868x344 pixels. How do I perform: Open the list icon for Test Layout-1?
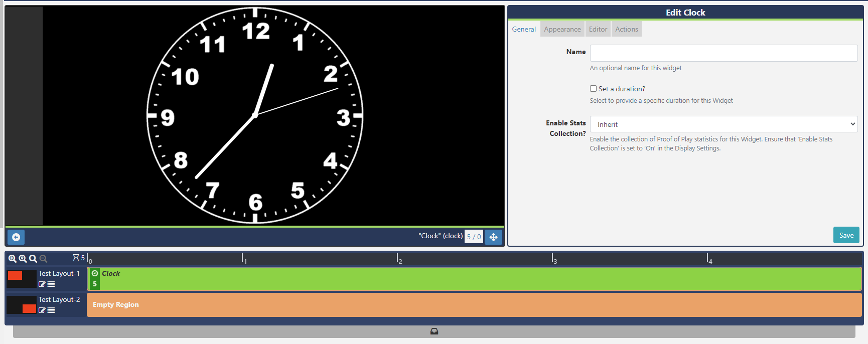[51, 284]
